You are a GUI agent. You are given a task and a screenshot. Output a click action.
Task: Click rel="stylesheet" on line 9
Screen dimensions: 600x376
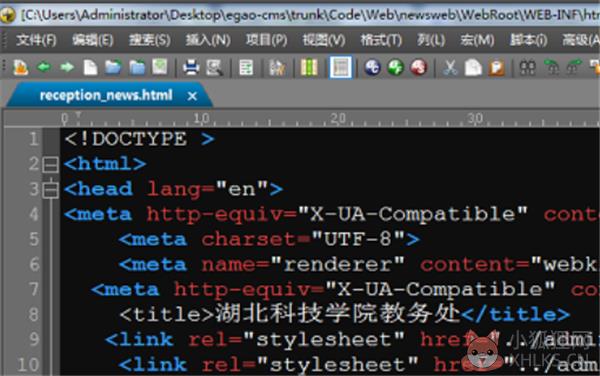coord(297,340)
